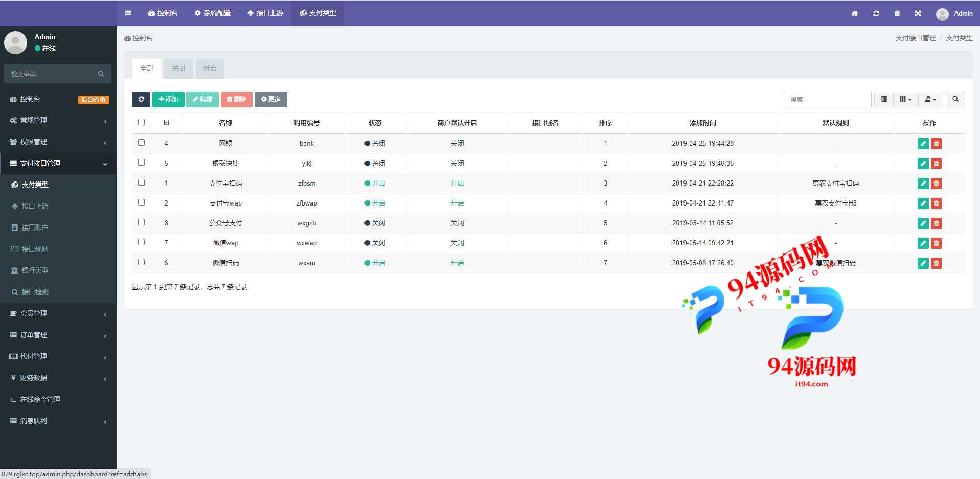Click the 编辑 toolbar button
The height and width of the screenshot is (479, 980).
pos(202,99)
